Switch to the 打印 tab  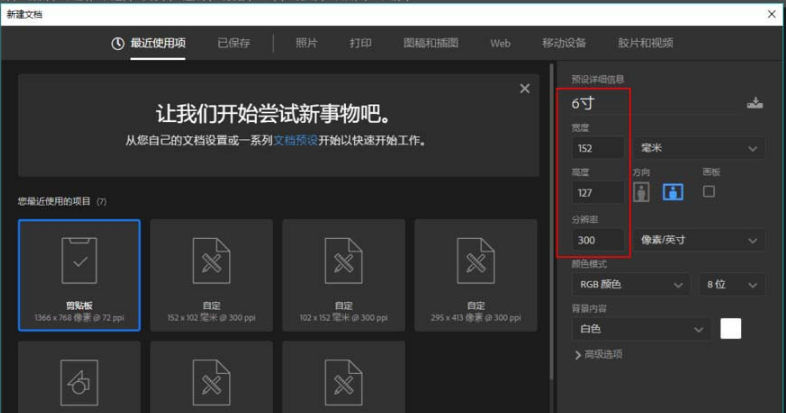360,43
